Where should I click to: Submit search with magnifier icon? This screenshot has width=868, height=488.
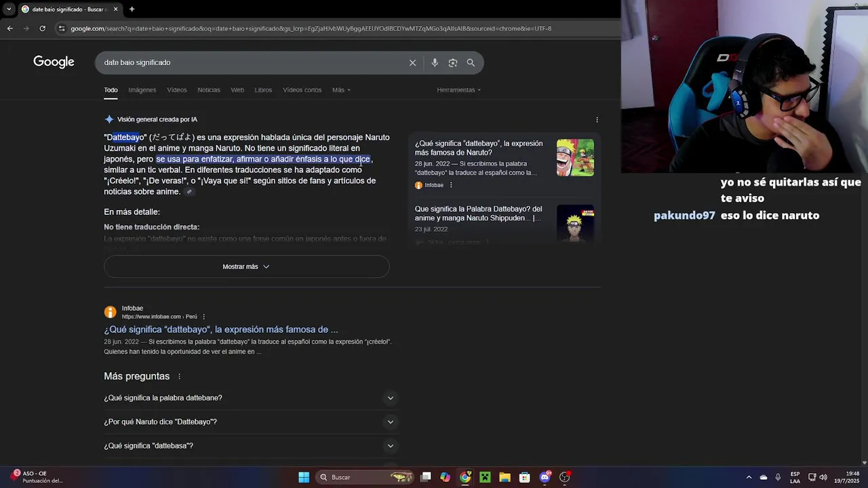(471, 62)
